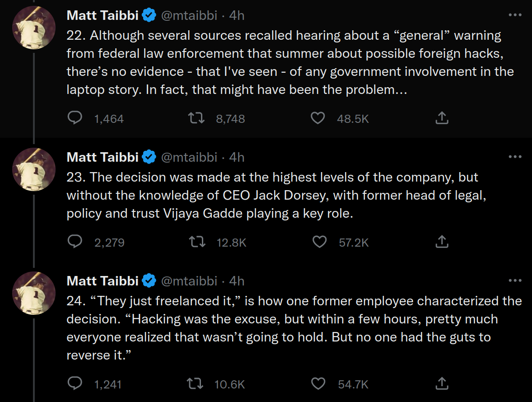This screenshot has width=532, height=402.
Task: Retweet tweet 24 with 10.6K retweets
Action: click(x=195, y=383)
